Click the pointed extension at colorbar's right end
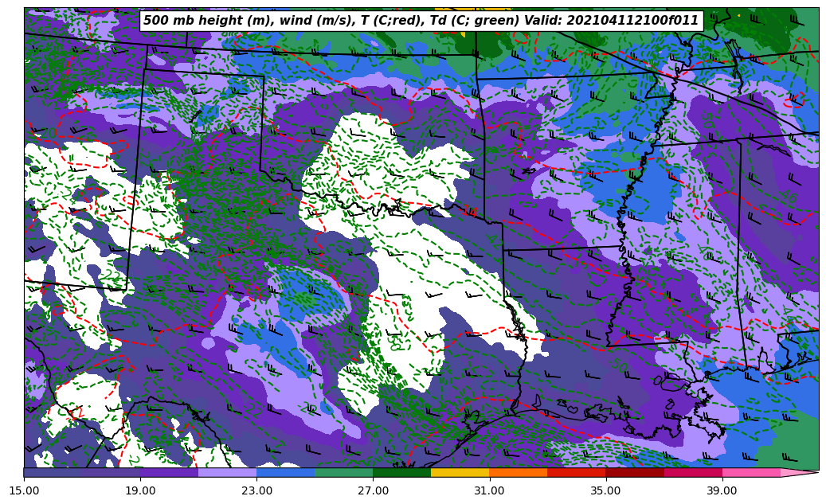Screen dimensions: 826x504 coord(799,472)
